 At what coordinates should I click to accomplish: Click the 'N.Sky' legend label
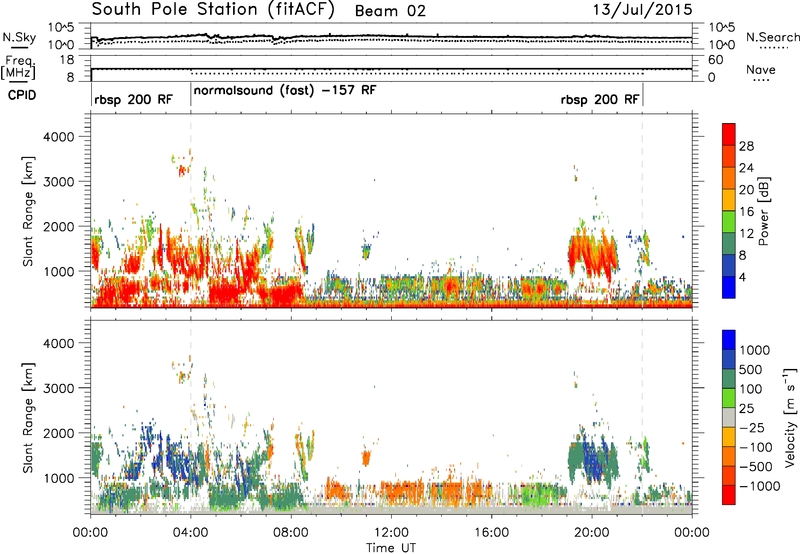click(x=19, y=37)
